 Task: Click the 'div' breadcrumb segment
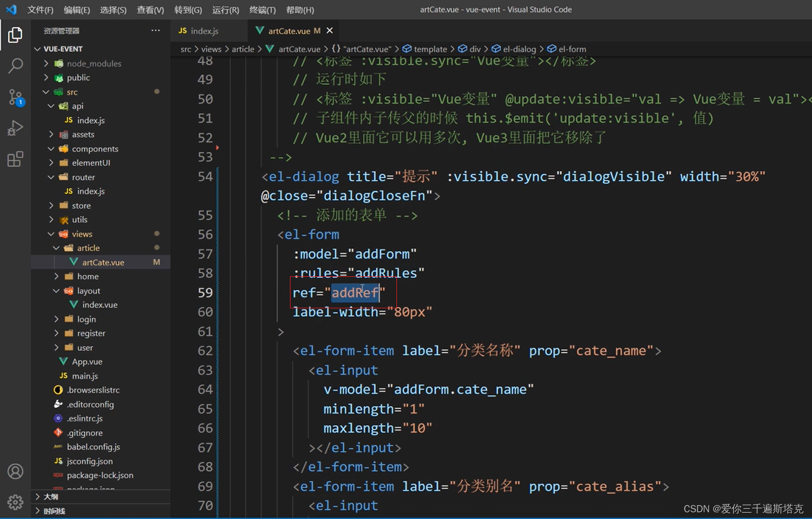point(475,49)
